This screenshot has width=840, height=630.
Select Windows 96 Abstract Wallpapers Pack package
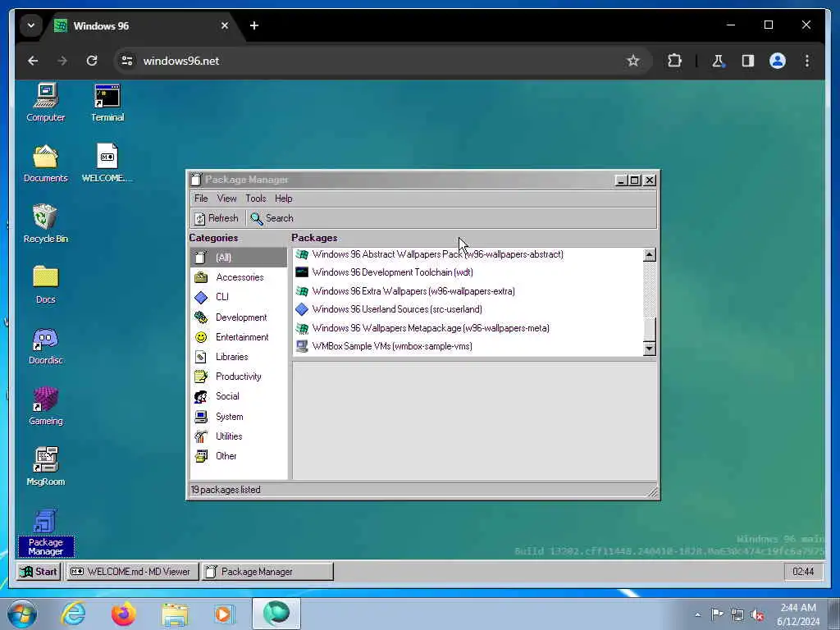[467, 254]
